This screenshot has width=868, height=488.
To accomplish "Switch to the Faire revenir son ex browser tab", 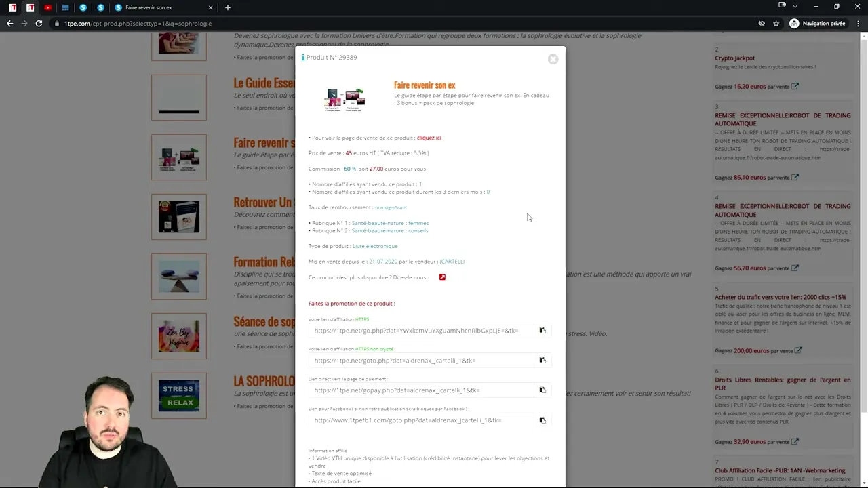I will 149,7.
